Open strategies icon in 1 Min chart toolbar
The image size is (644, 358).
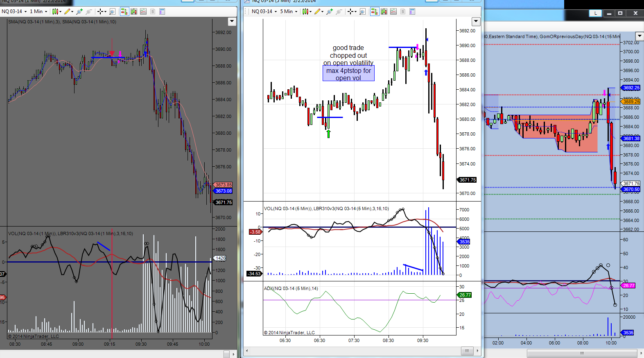pos(153,11)
